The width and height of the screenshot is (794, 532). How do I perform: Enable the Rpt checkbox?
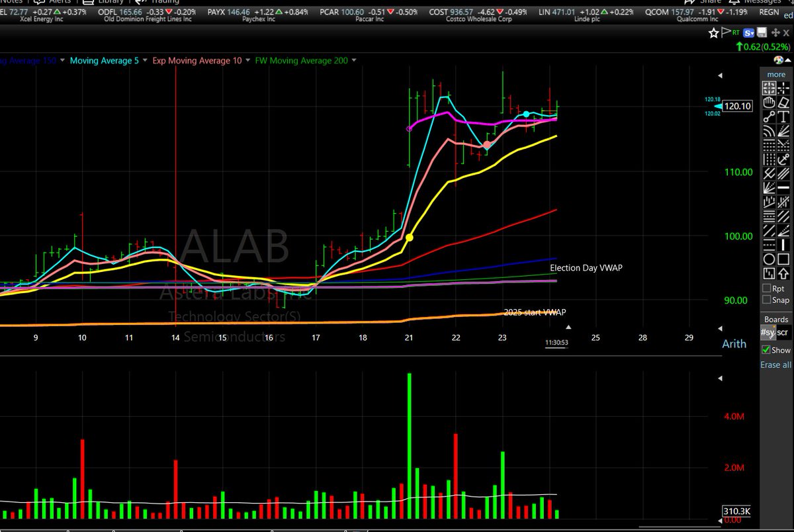tap(767, 288)
